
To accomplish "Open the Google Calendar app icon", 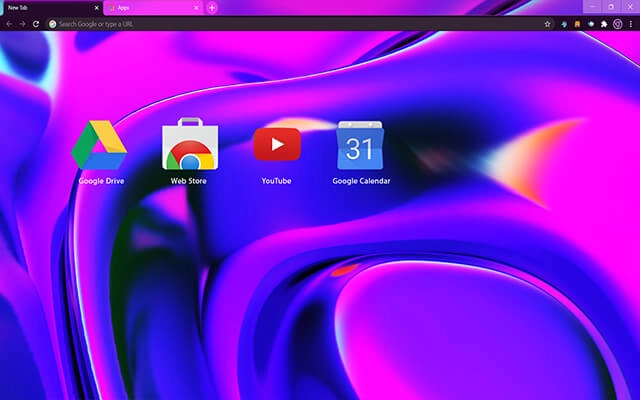I will (360, 145).
